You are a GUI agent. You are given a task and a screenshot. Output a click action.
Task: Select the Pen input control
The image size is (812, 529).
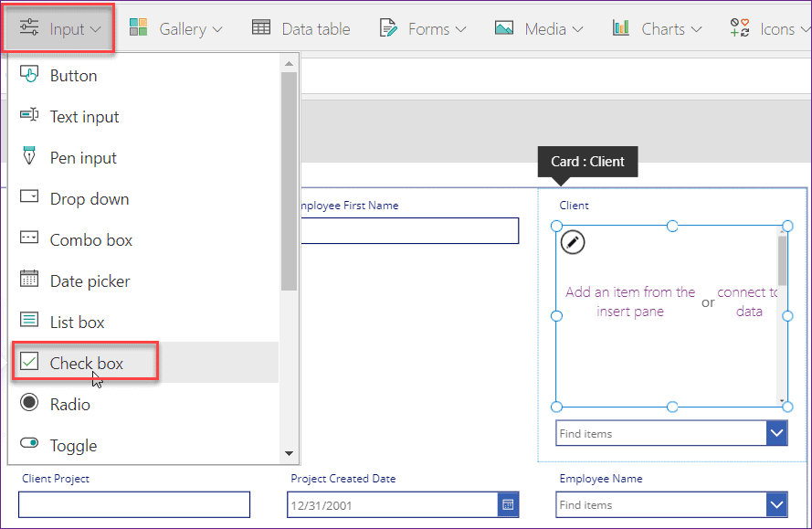point(82,157)
